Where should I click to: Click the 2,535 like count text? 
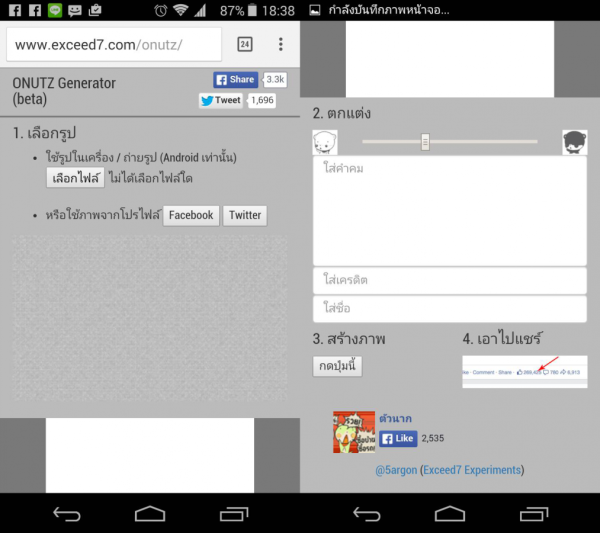[x=433, y=438]
